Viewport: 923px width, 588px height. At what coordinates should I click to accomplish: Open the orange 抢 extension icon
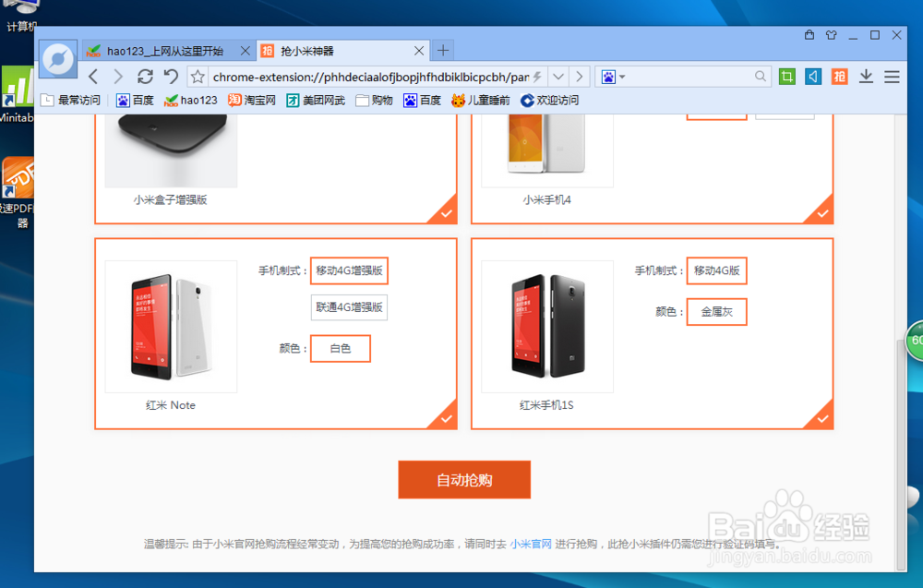tap(839, 77)
